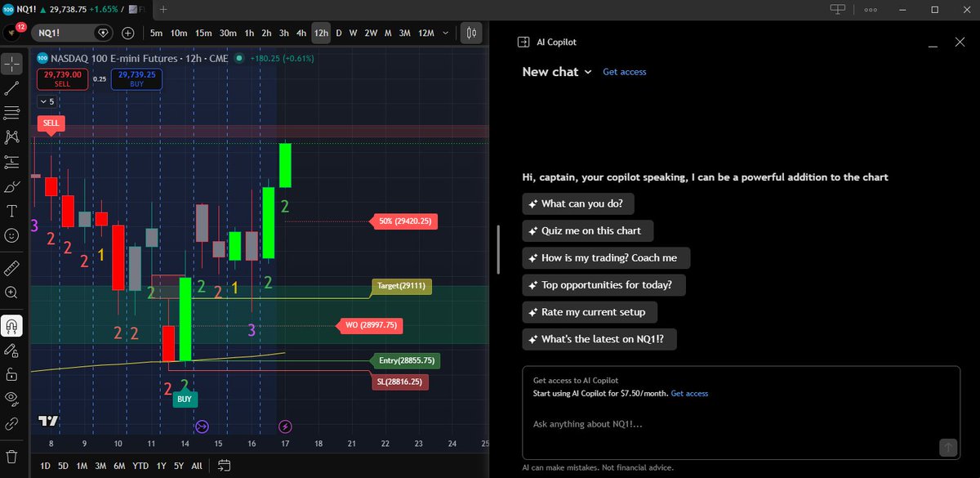
Task: Click 'What's the latest on NQ1!?' suggestion
Action: pos(599,339)
